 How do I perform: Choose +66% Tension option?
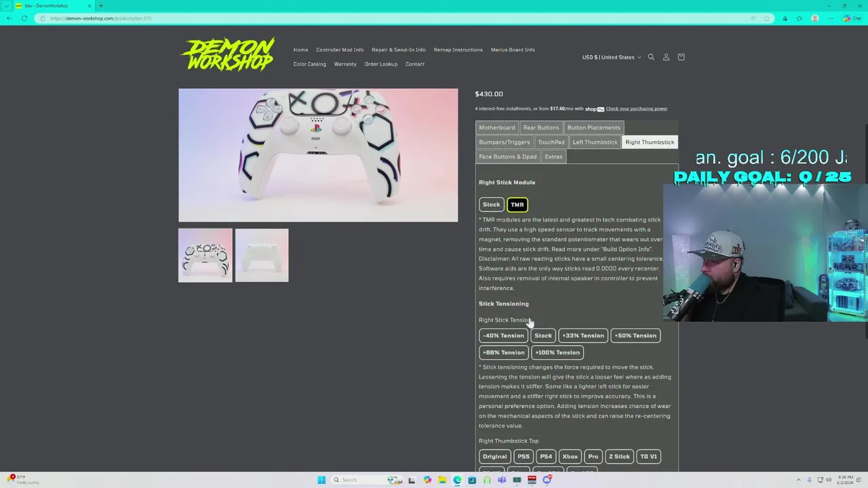click(x=504, y=352)
